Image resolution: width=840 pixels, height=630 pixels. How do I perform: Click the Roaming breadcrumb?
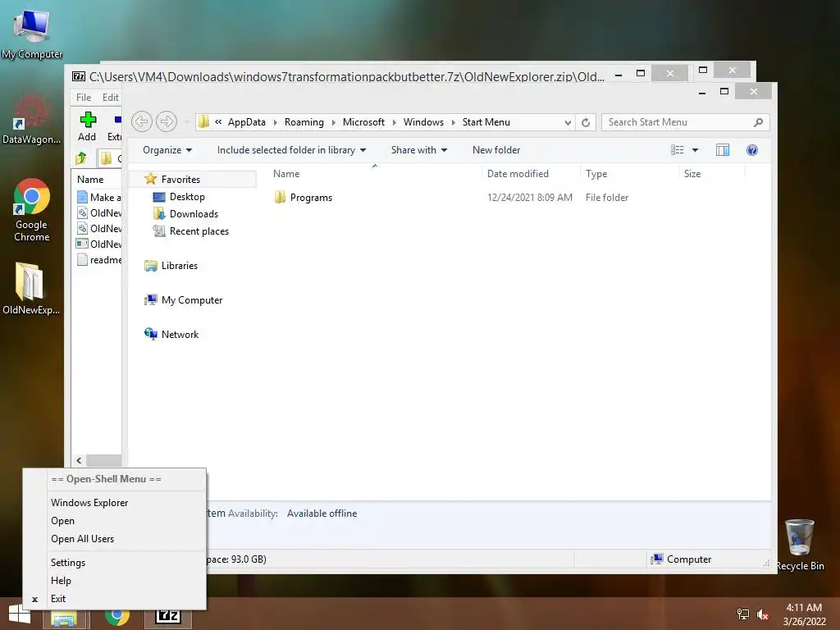click(304, 122)
